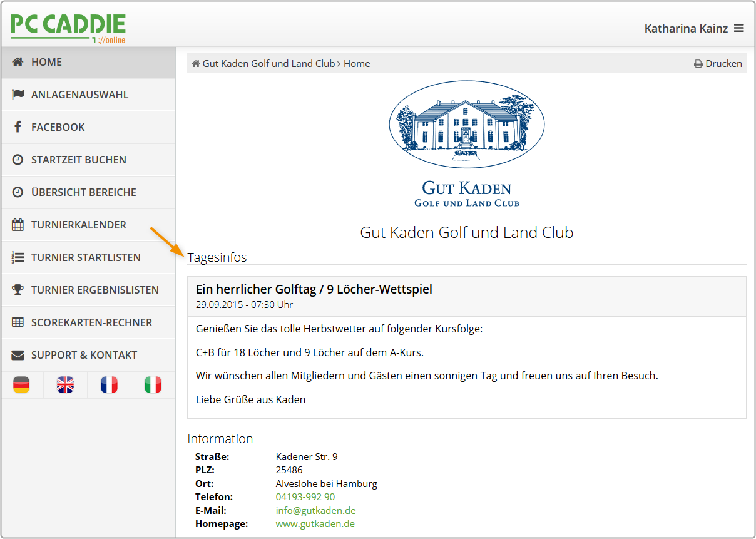This screenshot has height=539, width=756.
Task: Open ANLAGENAUSWAHL in the sidebar
Action: 88,95
